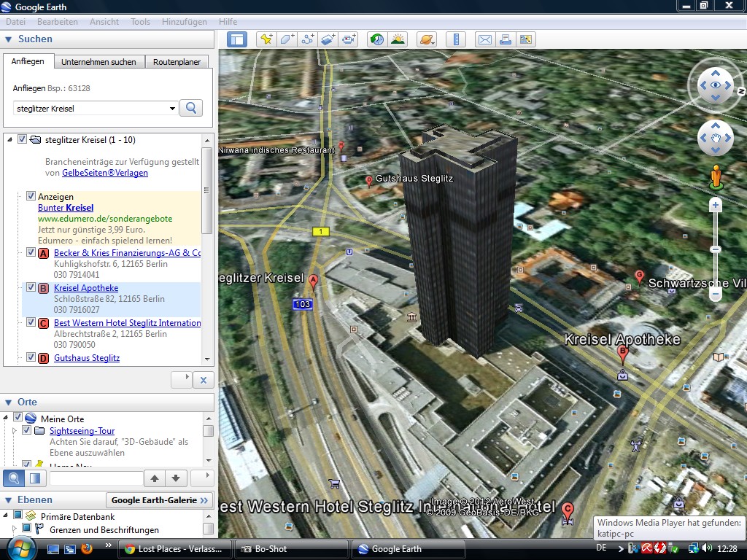Click the hand move joystick
Screen dimensions: 747x560
point(716,138)
